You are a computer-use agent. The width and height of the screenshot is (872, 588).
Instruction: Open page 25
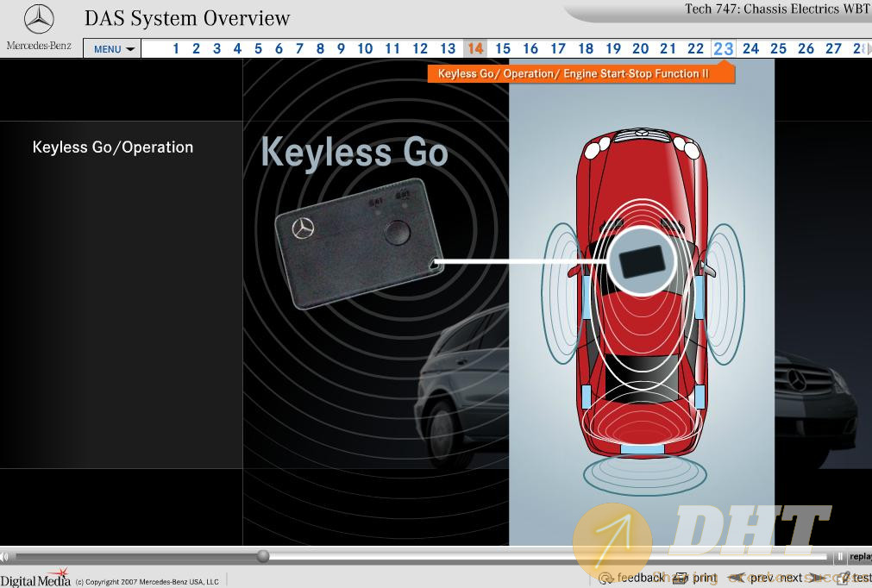(779, 49)
